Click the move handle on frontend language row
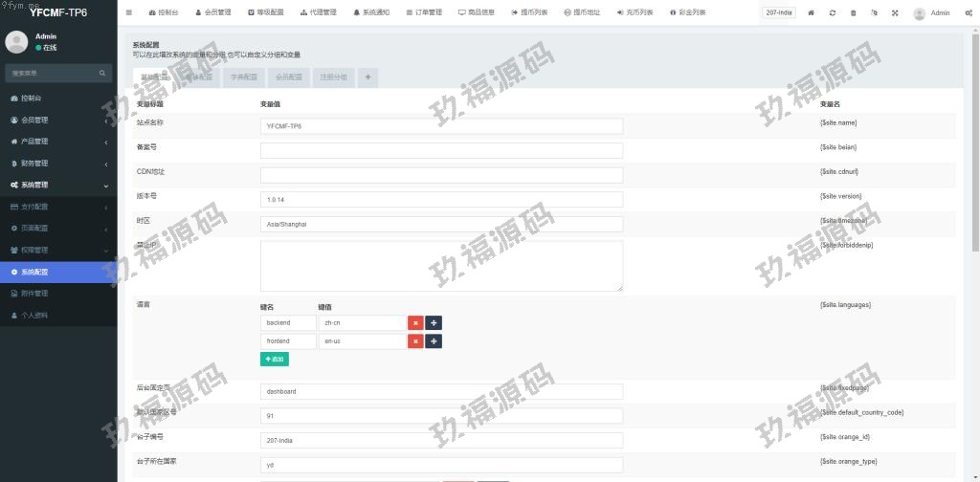980x482 pixels. click(x=434, y=341)
